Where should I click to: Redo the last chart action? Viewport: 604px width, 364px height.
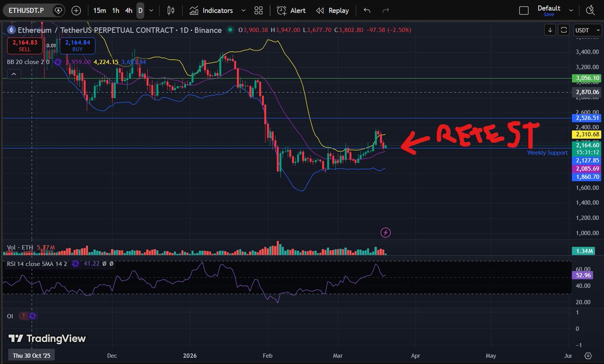point(386,11)
